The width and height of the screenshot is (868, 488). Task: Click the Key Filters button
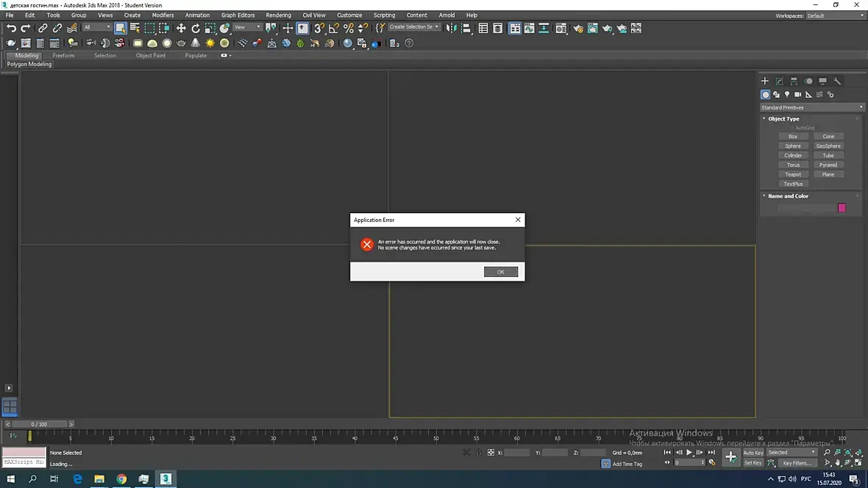(x=797, y=462)
